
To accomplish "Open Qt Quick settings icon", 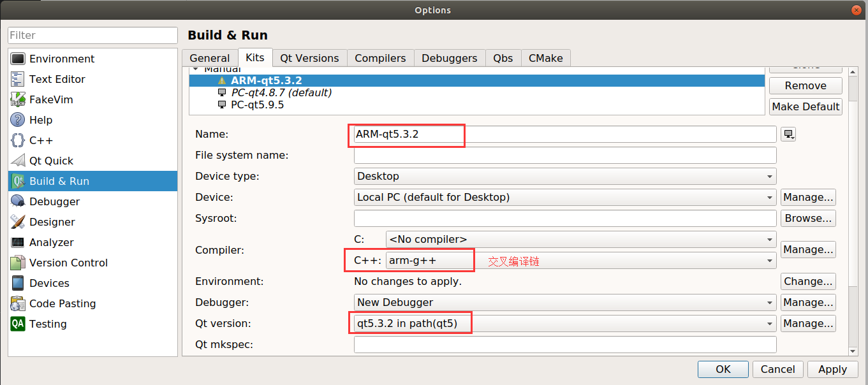I will point(18,161).
